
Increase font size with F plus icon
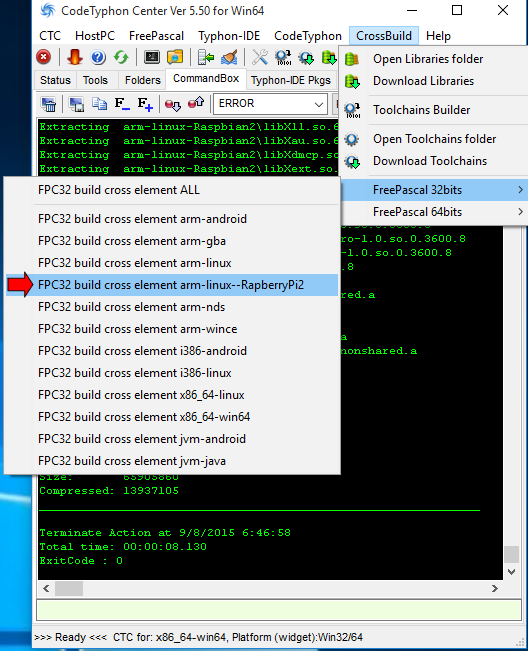[x=145, y=104]
